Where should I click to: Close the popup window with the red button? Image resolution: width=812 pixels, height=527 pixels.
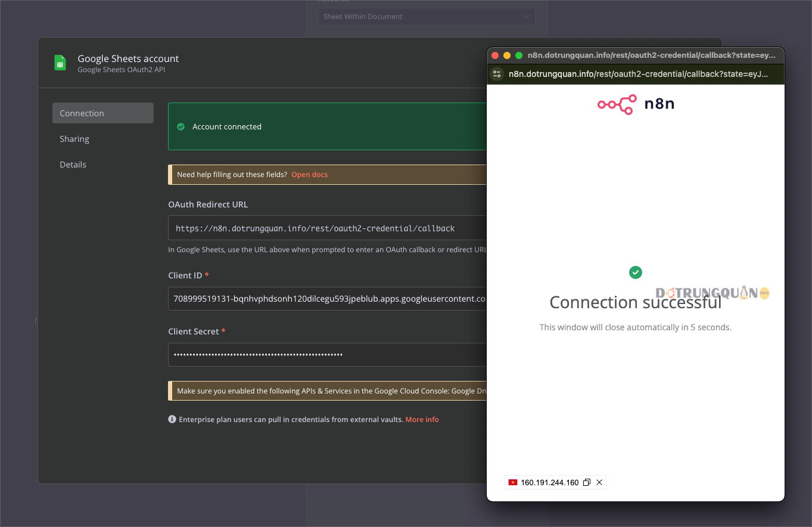point(494,55)
